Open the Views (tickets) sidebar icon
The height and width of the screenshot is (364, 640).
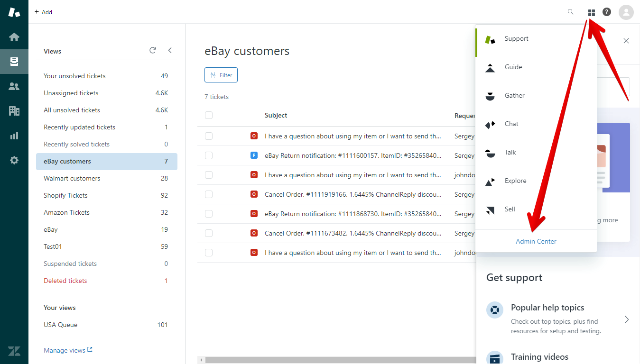(14, 62)
